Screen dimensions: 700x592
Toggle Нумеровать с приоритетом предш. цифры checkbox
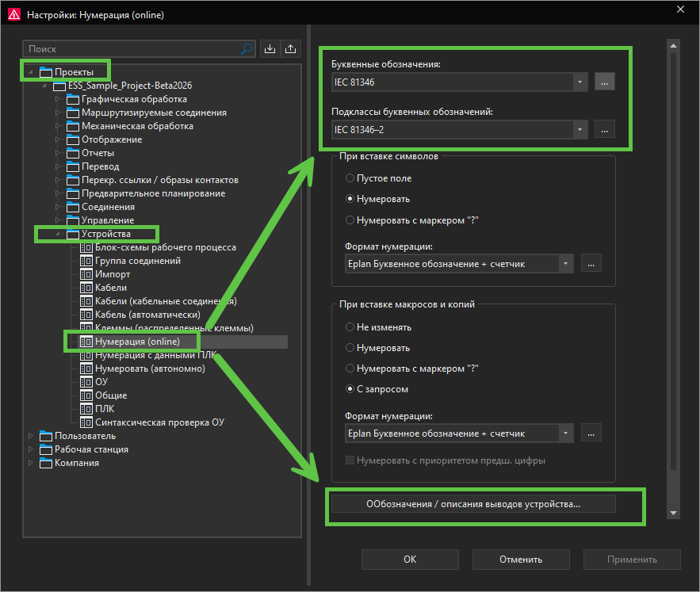tap(350, 460)
